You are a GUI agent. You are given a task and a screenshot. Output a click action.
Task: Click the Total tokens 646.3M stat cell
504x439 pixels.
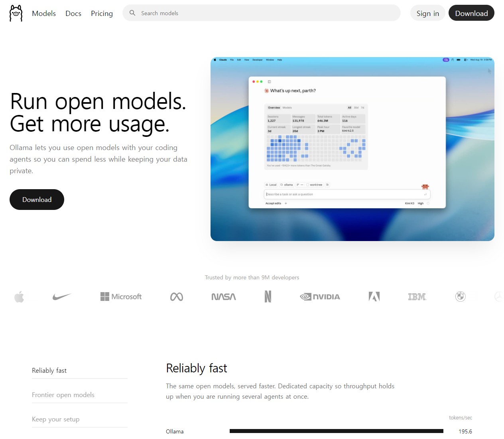328,119
